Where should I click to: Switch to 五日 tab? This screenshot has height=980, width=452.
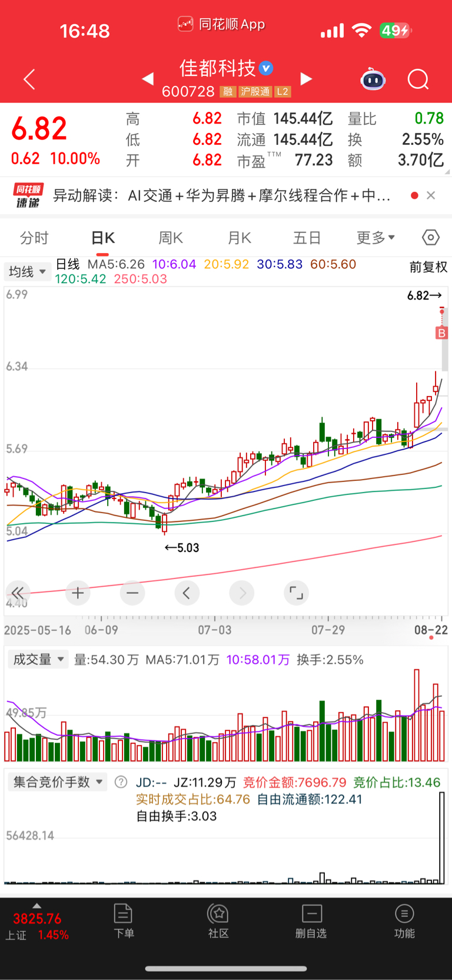coord(307,238)
